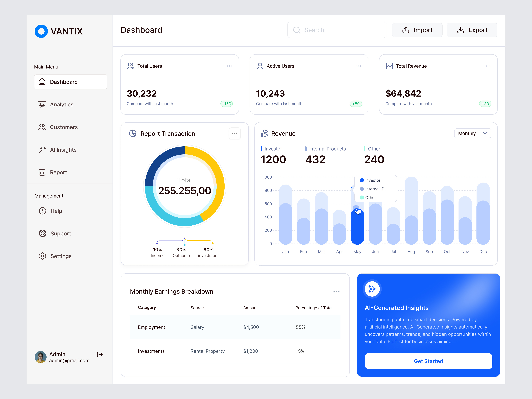Open Settings from the sidebar
This screenshot has width=532, height=399.
61,256
